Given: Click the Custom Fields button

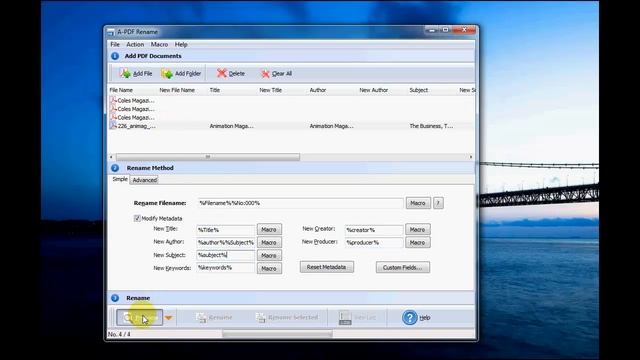Looking at the screenshot, I should pyautogui.click(x=402, y=268).
